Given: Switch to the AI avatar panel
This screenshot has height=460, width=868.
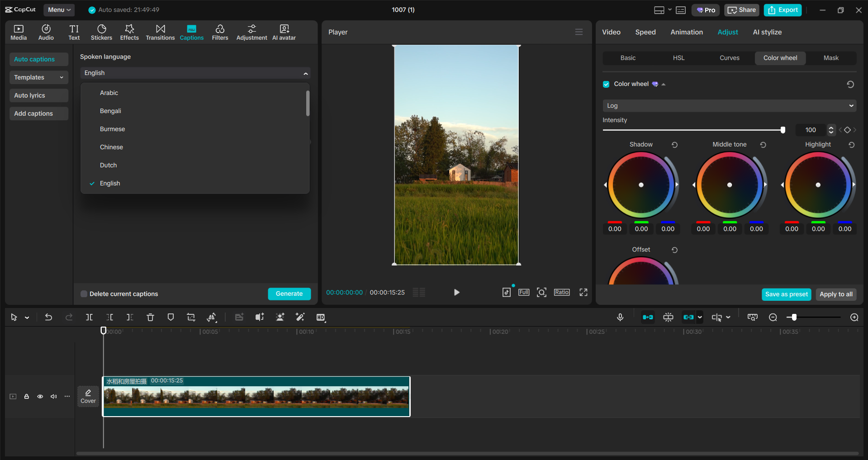Looking at the screenshot, I should coord(284,32).
